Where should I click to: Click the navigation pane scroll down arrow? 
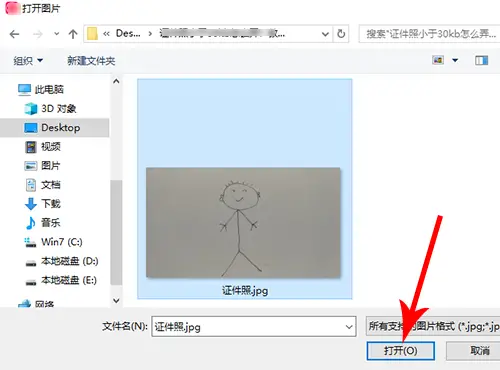[116, 300]
